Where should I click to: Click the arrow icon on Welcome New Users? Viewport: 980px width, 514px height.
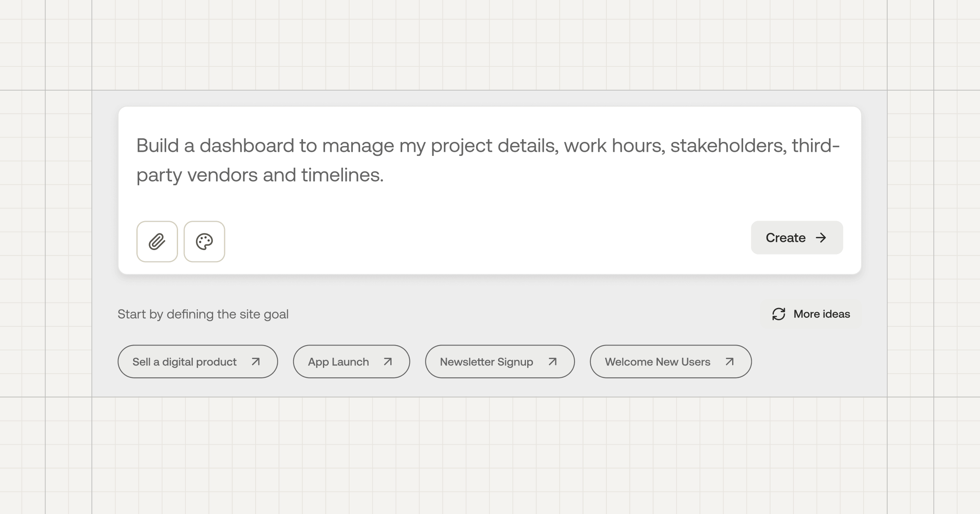[x=730, y=361]
